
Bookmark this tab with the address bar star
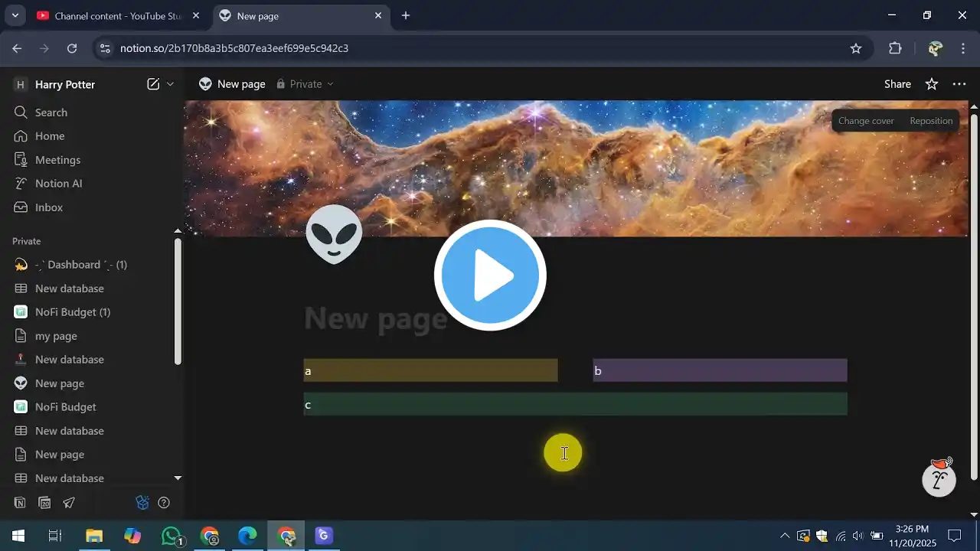856,48
